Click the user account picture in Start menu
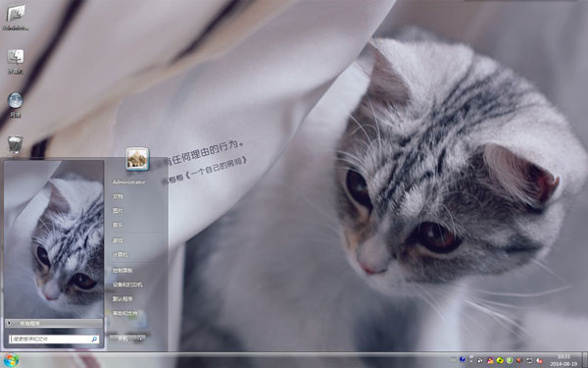Screen dimensions: 588x368 (x=137, y=159)
